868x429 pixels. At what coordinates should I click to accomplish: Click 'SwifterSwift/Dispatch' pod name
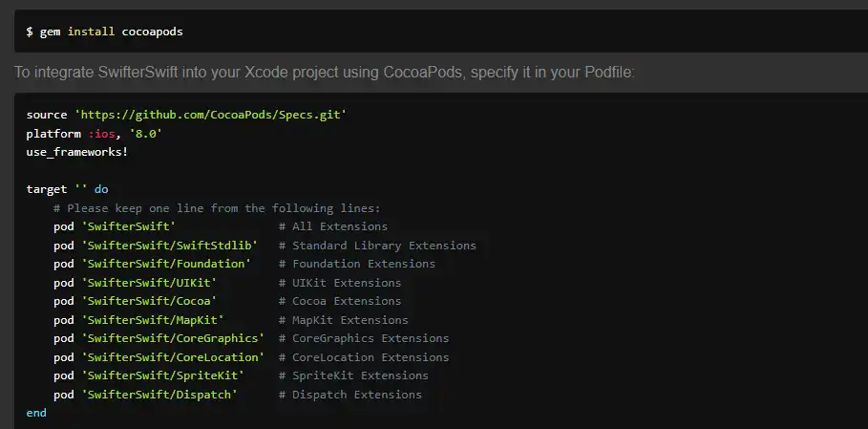[159, 395]
